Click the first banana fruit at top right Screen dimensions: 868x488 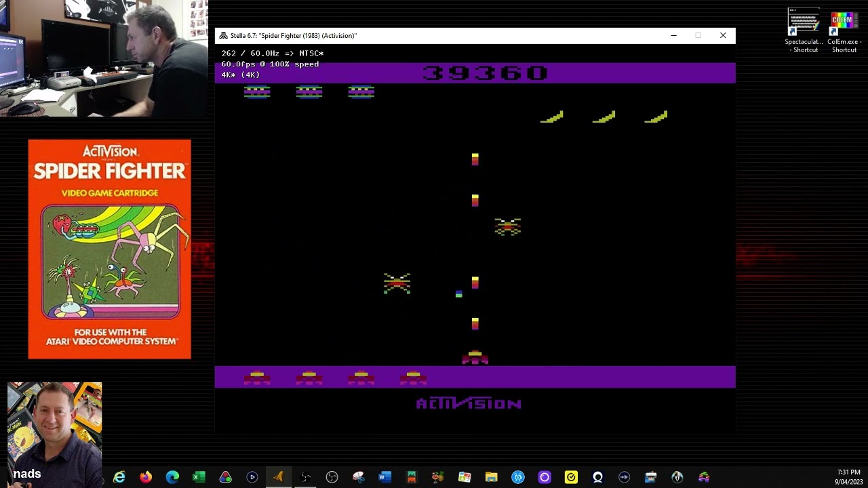coord(551,117)
